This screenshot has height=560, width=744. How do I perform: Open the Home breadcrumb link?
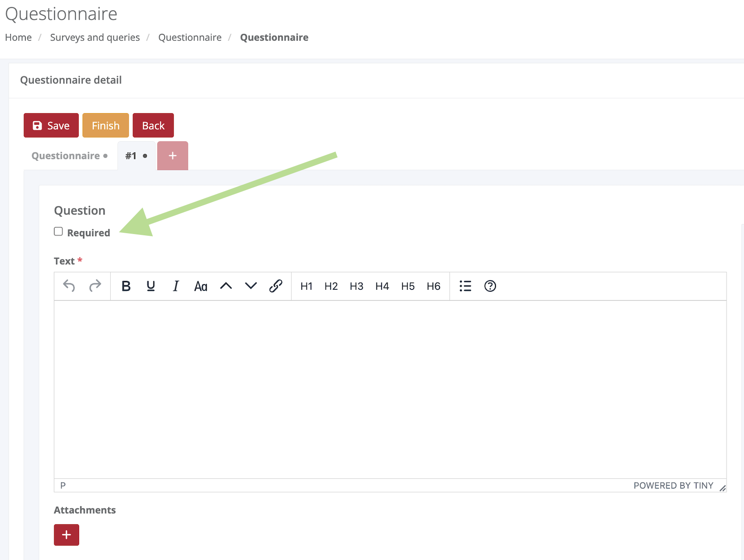[x=18, y=37]
